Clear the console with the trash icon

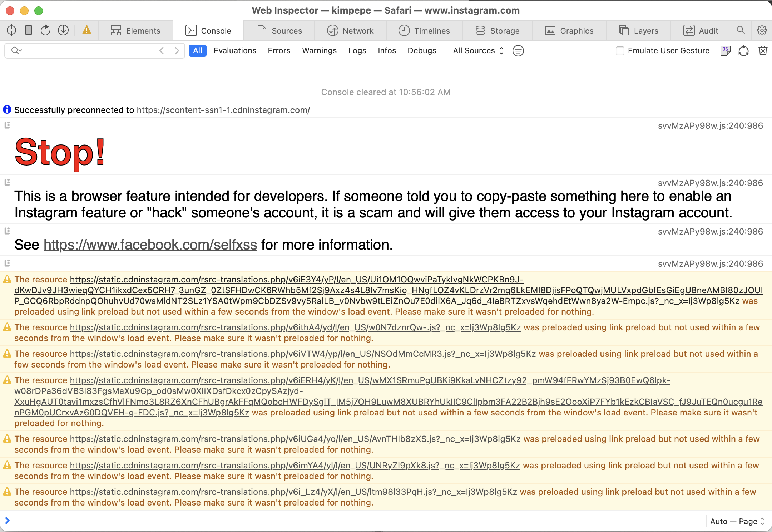(763, 51)
